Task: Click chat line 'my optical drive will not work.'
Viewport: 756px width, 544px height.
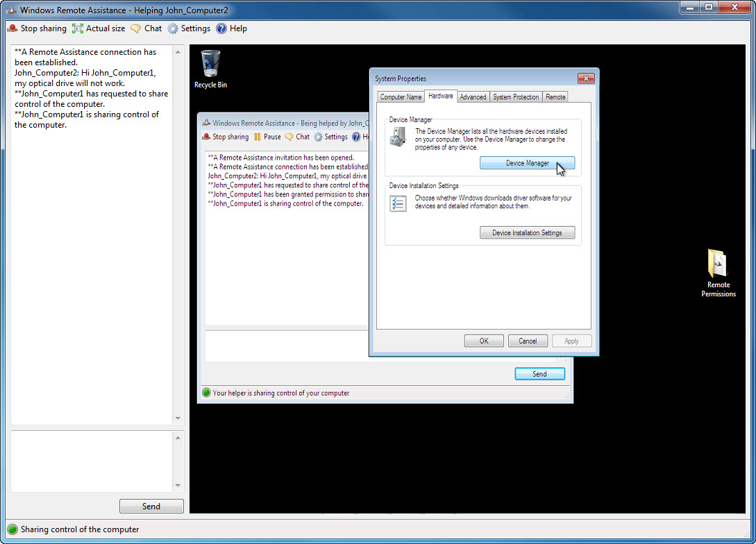Action: (70, 83)
